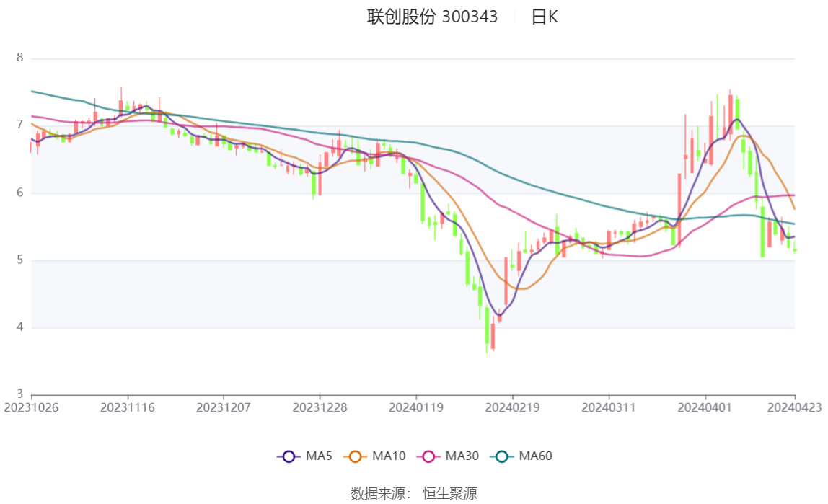
Task: Select the 日K daily chart tab
Action: [545, 17]
